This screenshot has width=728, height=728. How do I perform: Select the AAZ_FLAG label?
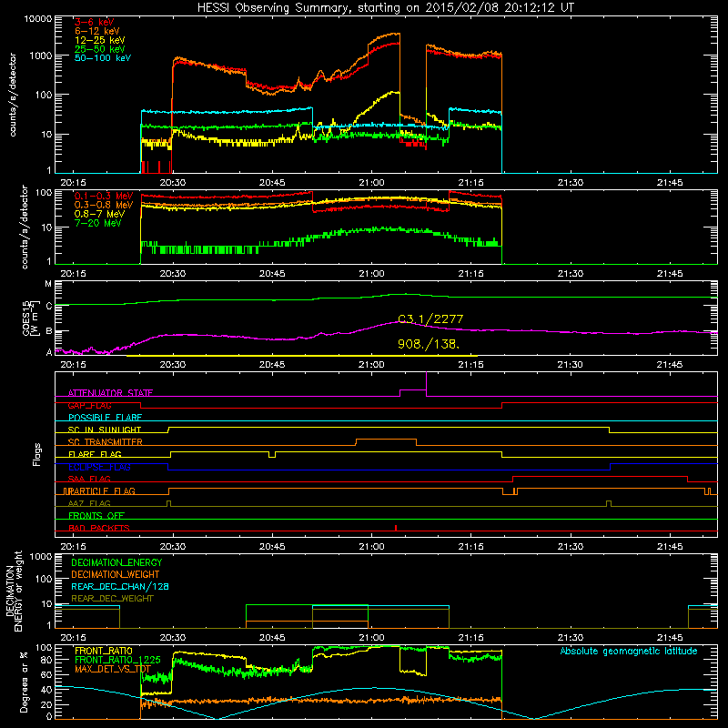89,503
